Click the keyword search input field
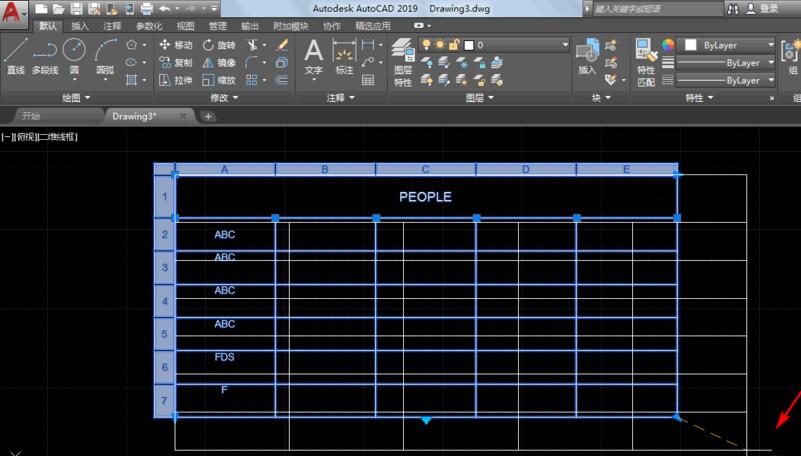Viewport: 801px width, 456px height. pyautogui.click(x=657, y=9)
